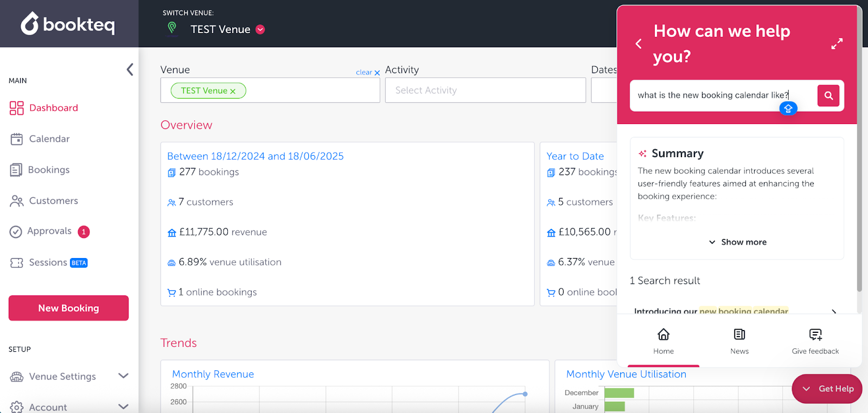Click the Dates filter field
This screenshot has height=413, width=868.
(604, 91)
